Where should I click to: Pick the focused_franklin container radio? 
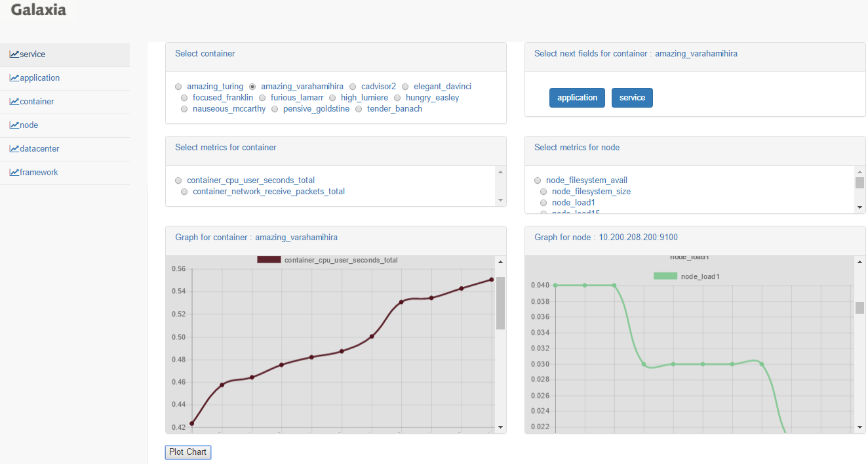coord(184,98)
